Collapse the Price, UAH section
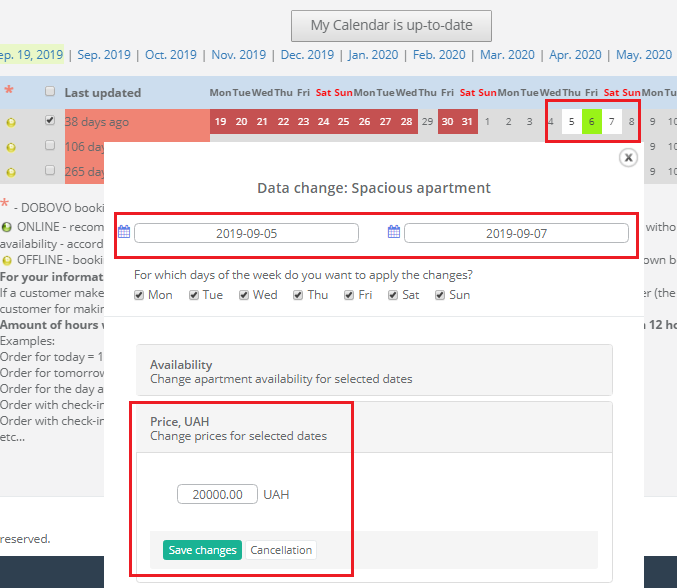This screenshot has height=588, width=677. point(374,427)
